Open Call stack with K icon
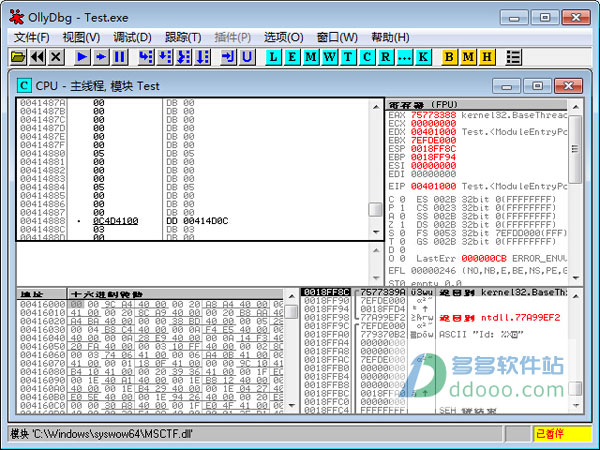Image resolution: width=600 pixels, height=450 pixels. (423, 57)
